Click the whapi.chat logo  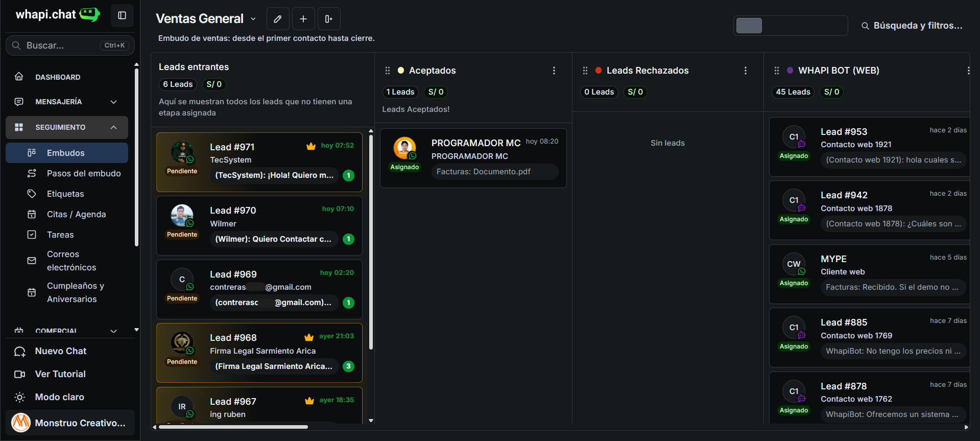58,14
